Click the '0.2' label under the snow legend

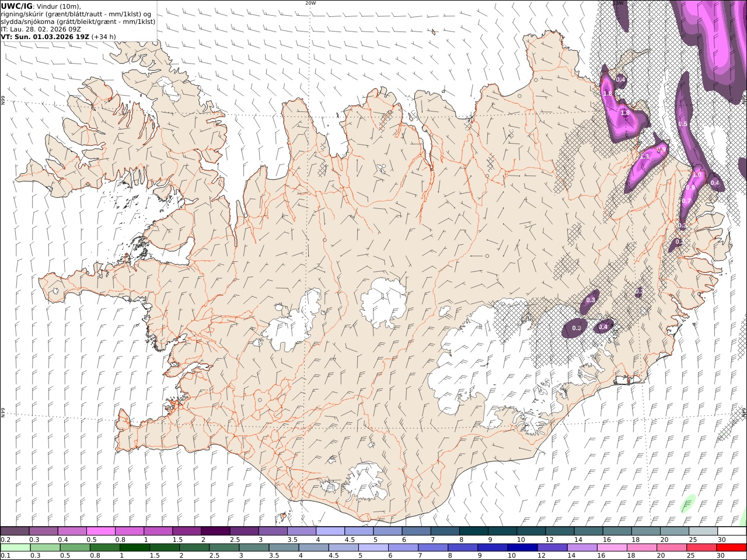pyautogui.click(x=5, y=540)
